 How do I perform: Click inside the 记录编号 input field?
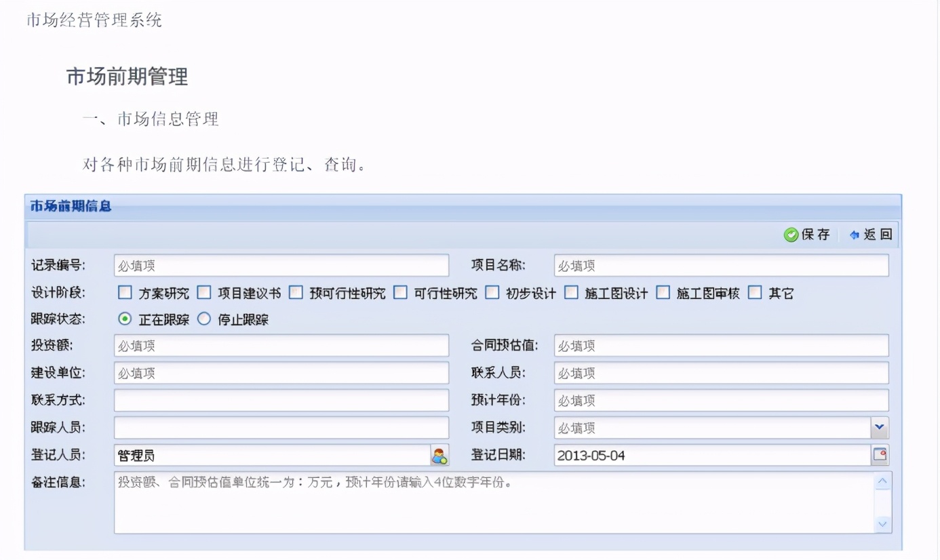[281, 265]
